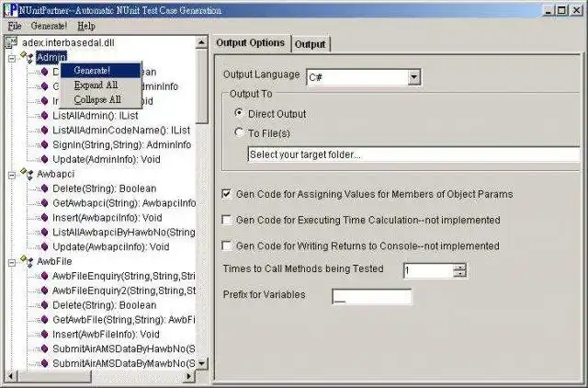588x388 pixels.
Task: Click the AwbFile class icon
Action: click(27, 261)
